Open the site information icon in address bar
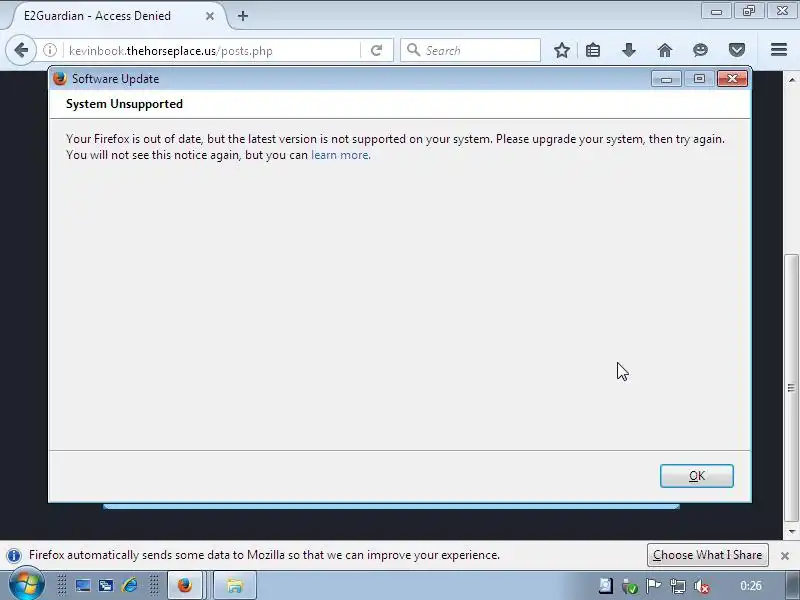Screen dimensions: 800x600 click(x=50, y=51)
